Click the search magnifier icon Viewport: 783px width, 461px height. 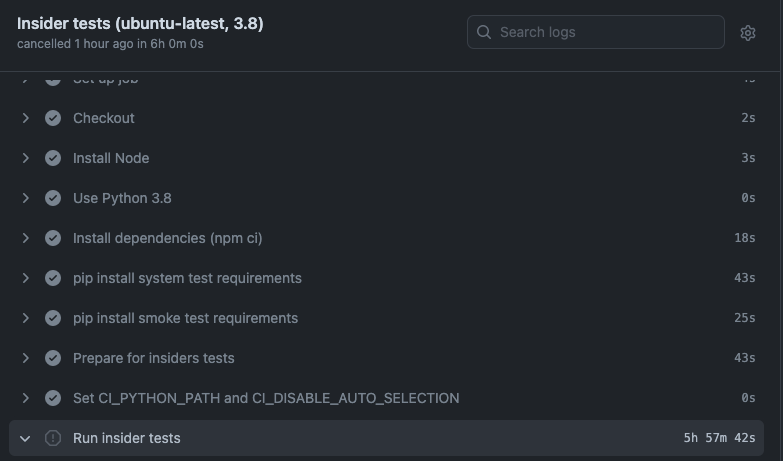coord(484,32)
